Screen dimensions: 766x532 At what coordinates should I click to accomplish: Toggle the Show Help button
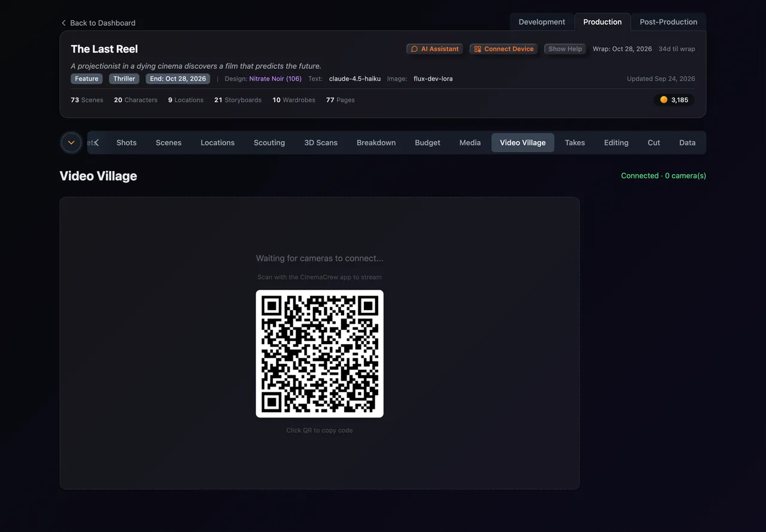tap(566, 49)
